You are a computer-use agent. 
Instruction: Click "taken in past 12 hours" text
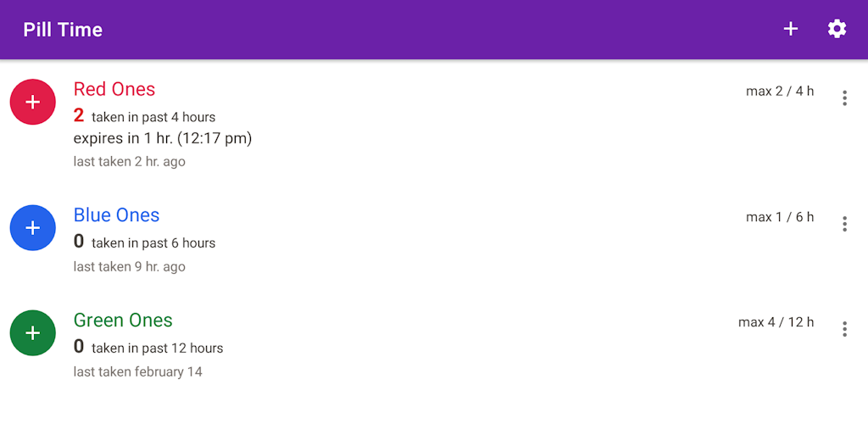click(x=157, y=348)
